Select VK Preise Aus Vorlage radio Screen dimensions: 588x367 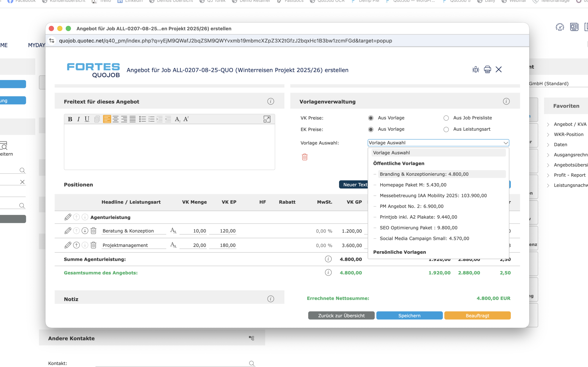coord(371,118)
